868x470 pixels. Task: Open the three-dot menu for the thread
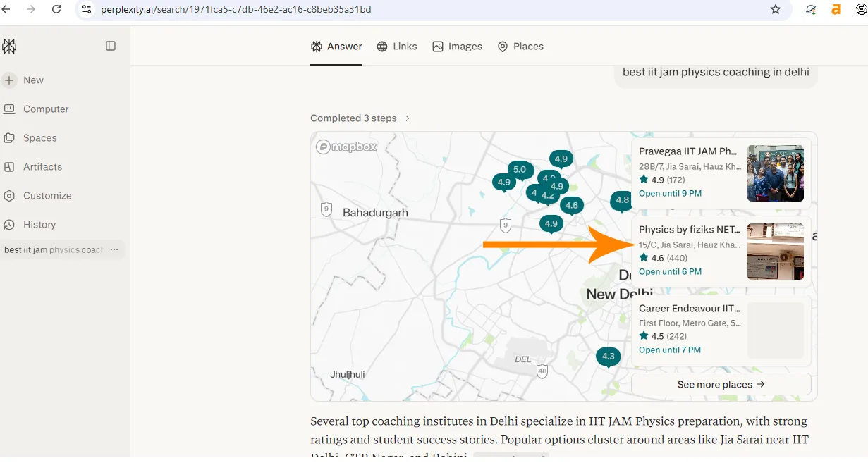click(x=114, y=250)
